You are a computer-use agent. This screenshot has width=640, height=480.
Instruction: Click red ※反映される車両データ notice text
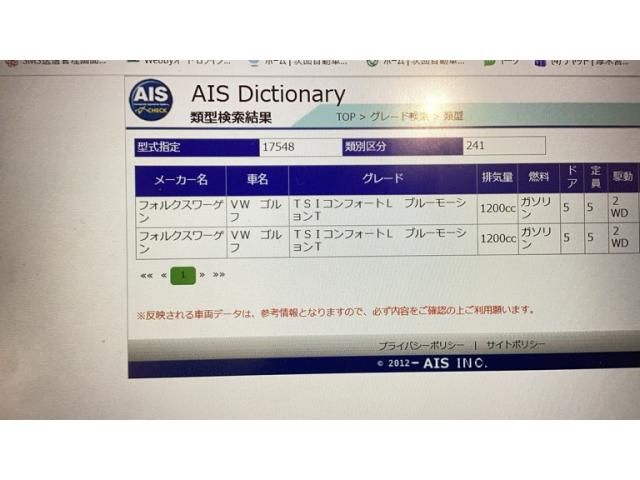(336, 313)
